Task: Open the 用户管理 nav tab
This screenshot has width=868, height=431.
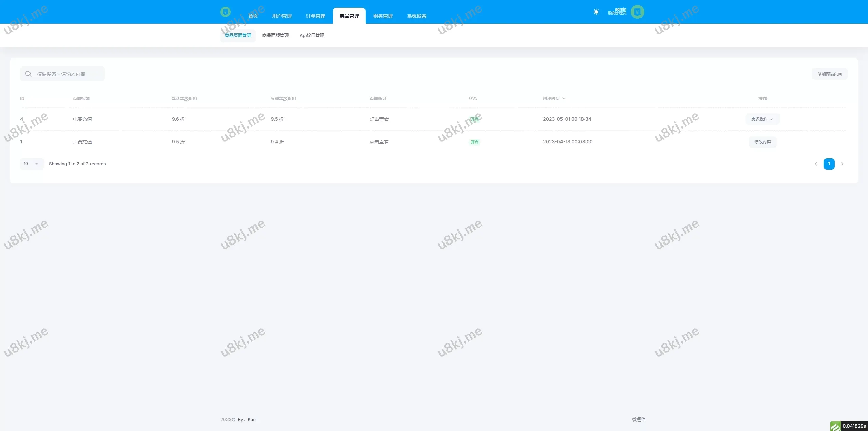Action: pyautogui.click(x=281, y=16)
